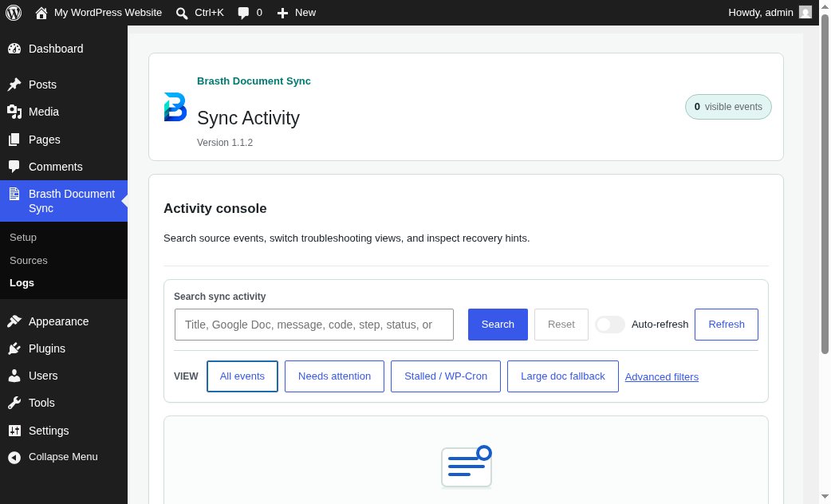Click the Dashboard gauge icon

click(14, 49)
